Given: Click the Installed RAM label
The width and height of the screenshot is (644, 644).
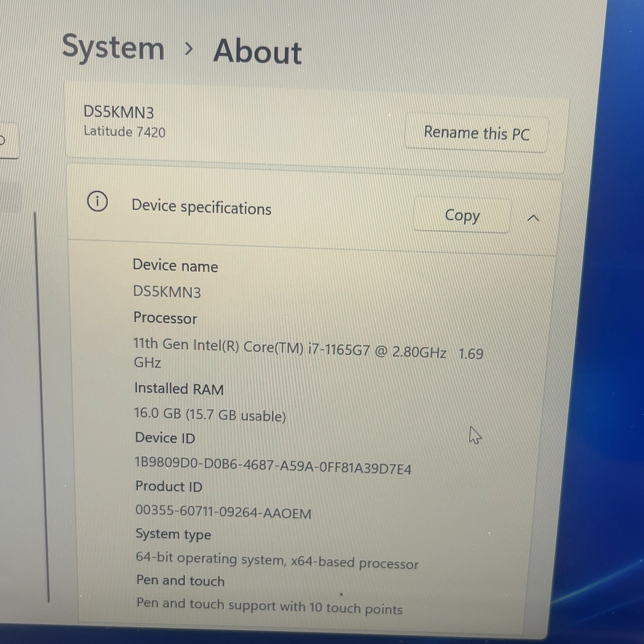Looking at the screenshot, I should point(179,389).
